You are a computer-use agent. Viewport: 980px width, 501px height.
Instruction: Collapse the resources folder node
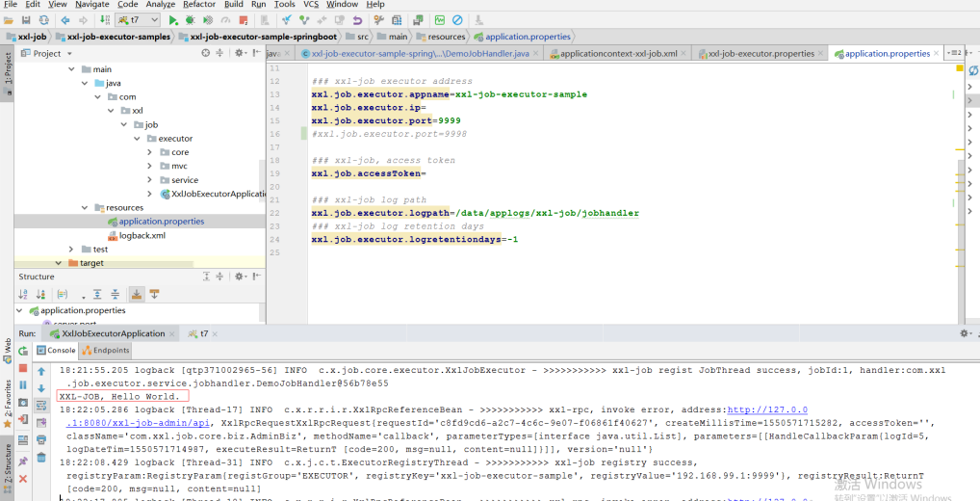click(85, 207)
